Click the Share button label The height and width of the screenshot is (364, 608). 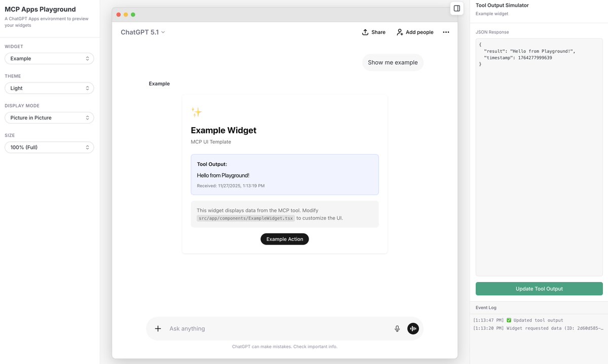pyautogui.click(x=378, y=32)
